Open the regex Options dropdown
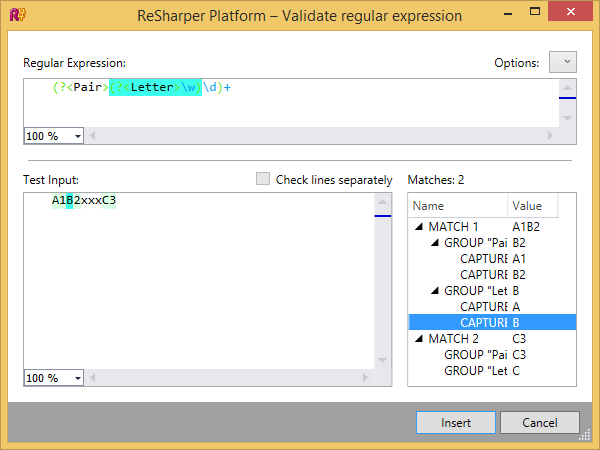The image size is (600, 450). pos(563,62)
